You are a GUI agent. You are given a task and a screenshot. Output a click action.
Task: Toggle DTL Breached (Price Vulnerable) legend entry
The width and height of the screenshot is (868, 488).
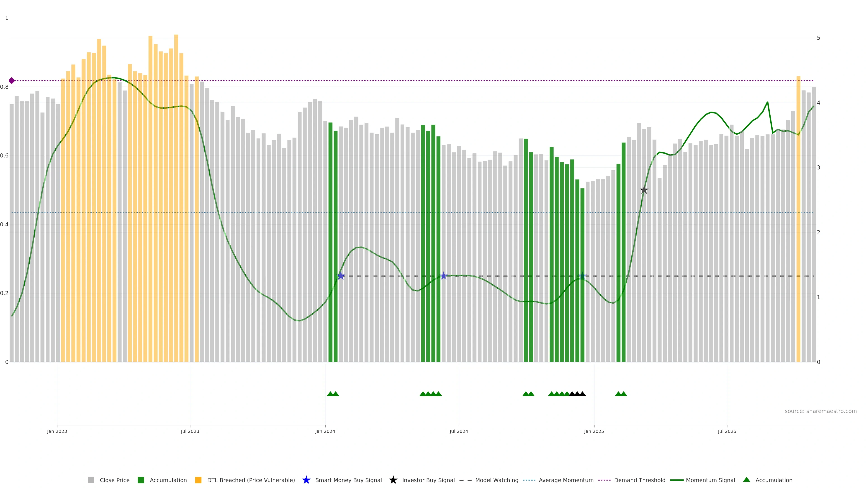[251, 480]
